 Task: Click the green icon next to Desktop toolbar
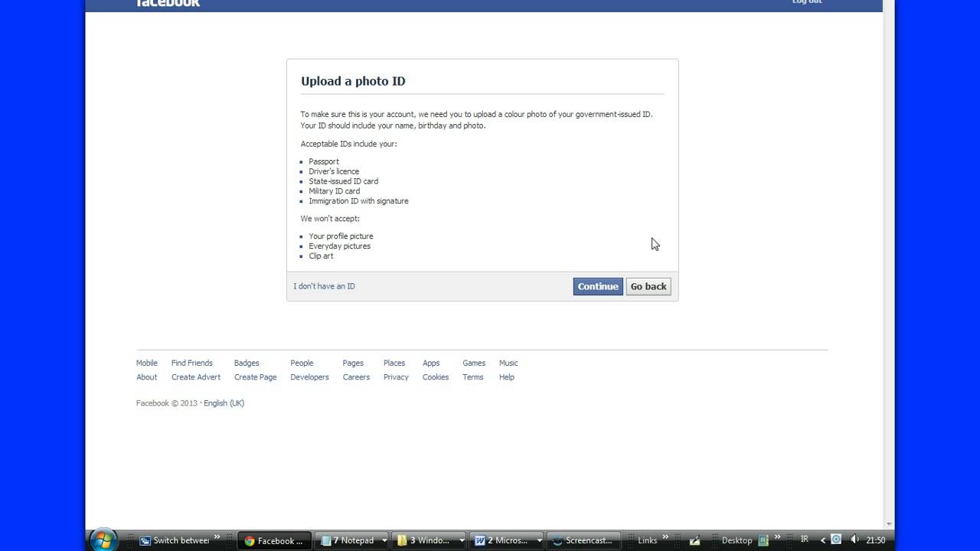[763, 540]
